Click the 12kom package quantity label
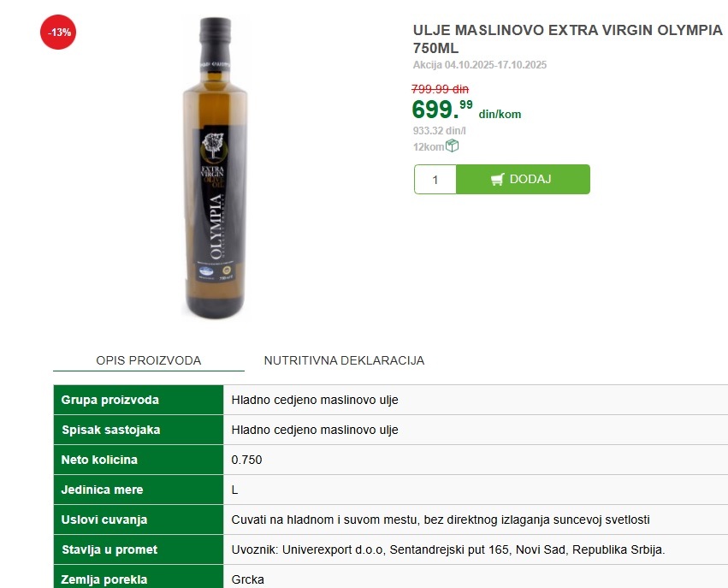The image size is (728, 588). click(x=429, y=146)
